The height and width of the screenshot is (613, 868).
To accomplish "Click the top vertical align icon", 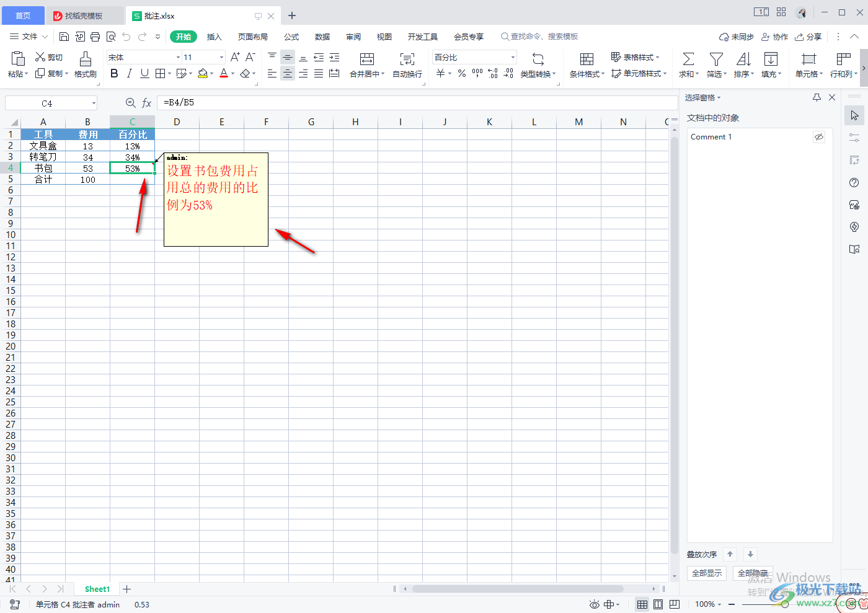I will pos(272,57).
